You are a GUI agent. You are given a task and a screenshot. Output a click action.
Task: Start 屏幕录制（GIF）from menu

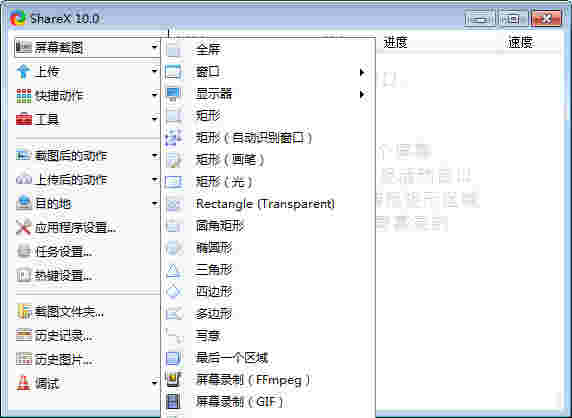tap(268, 402)
